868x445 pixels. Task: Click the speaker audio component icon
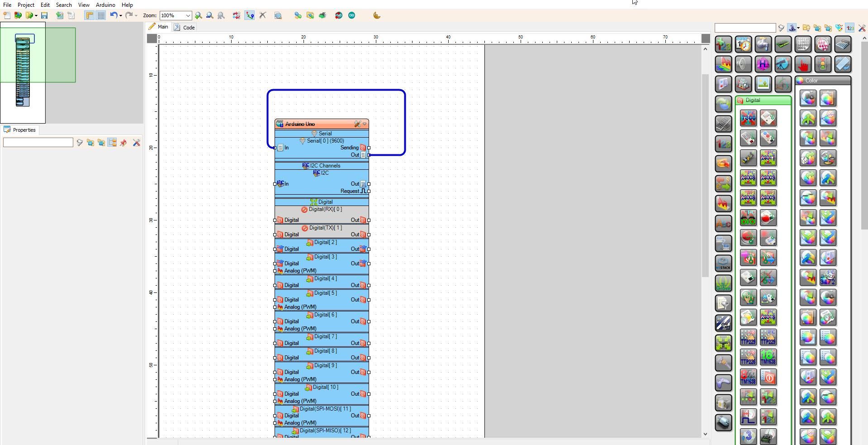pyautogui.click(x=742, y=64)
